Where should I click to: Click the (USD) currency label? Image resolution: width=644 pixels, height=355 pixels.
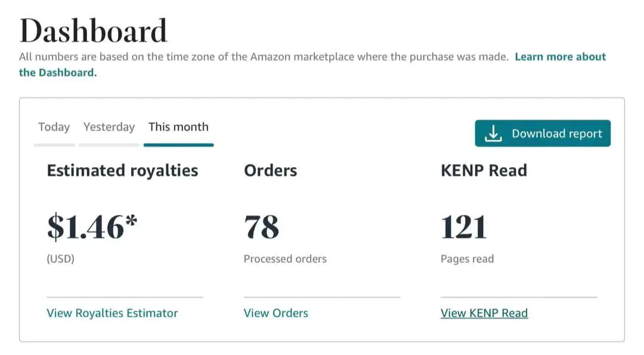(60, 259)
